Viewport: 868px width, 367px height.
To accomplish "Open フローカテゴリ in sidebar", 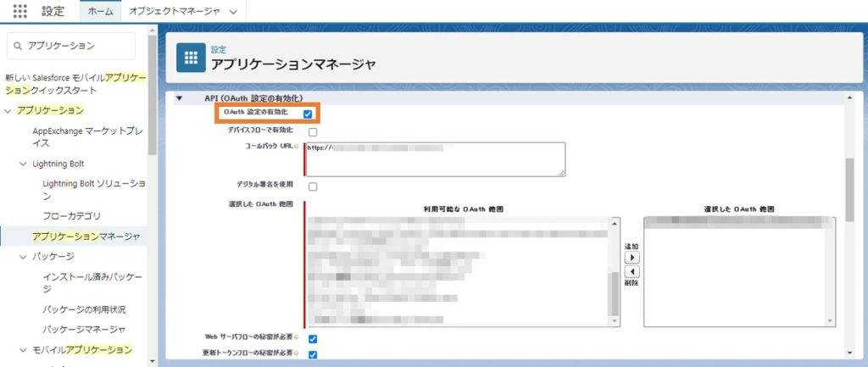I will click(x=71, y=215).
